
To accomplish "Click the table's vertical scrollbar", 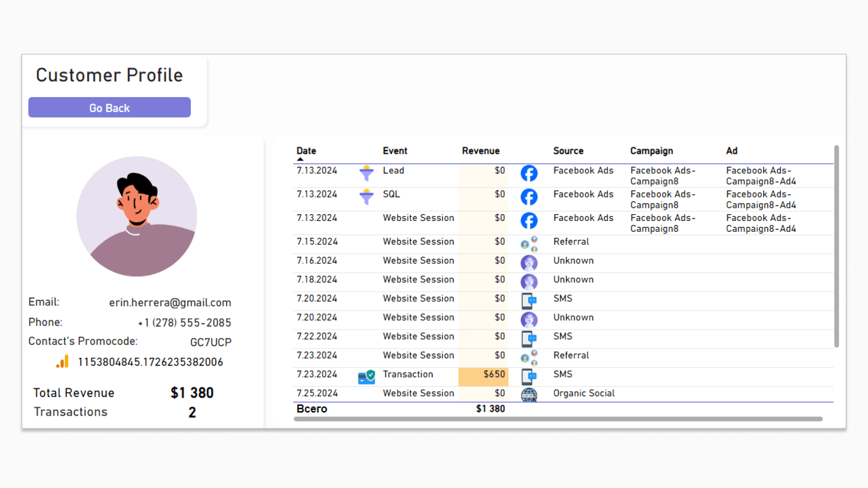I will pyautogui.click(x=836, y=246).
